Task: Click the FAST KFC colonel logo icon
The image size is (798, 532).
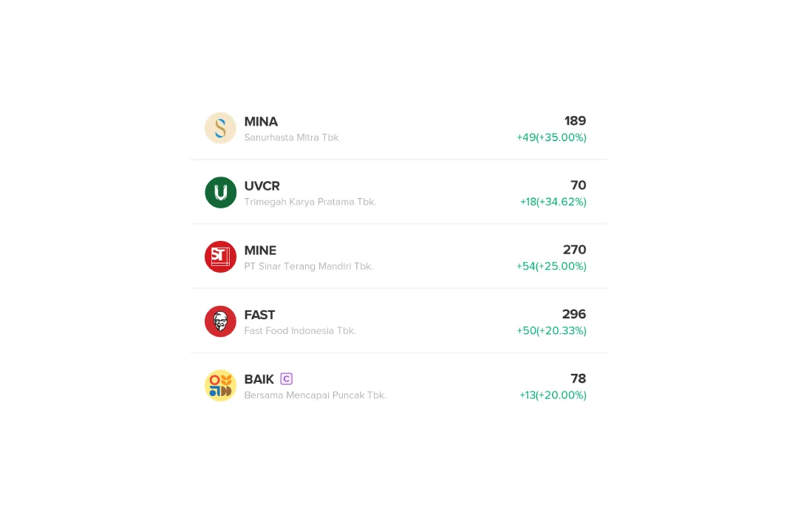Action: (220, 321)
